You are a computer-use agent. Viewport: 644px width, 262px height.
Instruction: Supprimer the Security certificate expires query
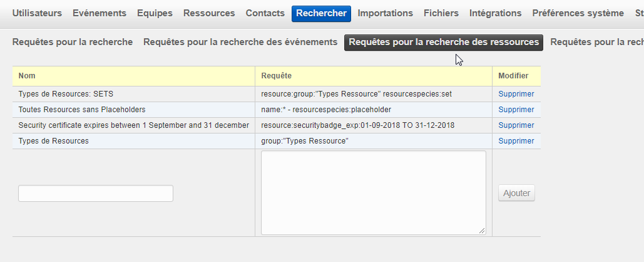[516, 125]
